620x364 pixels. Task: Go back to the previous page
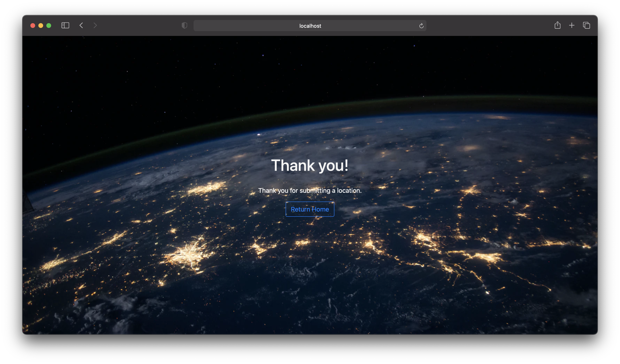(x=81, y=25)
